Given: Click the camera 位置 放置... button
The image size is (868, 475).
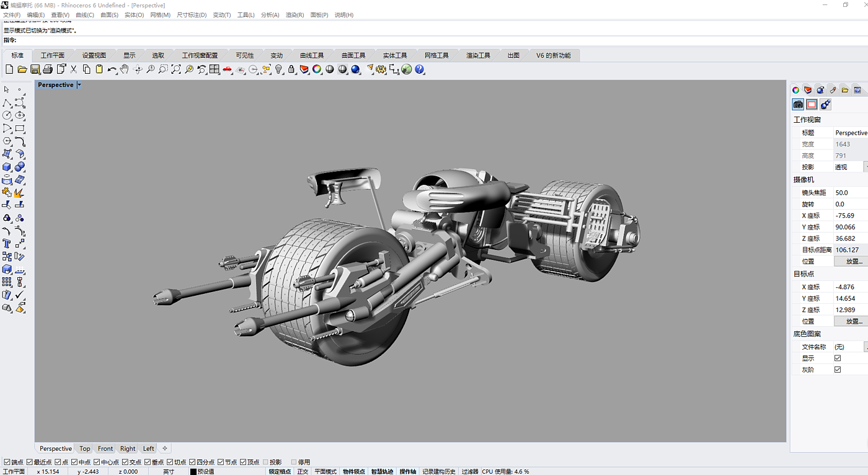Looking at the screenshot, I should (x=853, y=261).
